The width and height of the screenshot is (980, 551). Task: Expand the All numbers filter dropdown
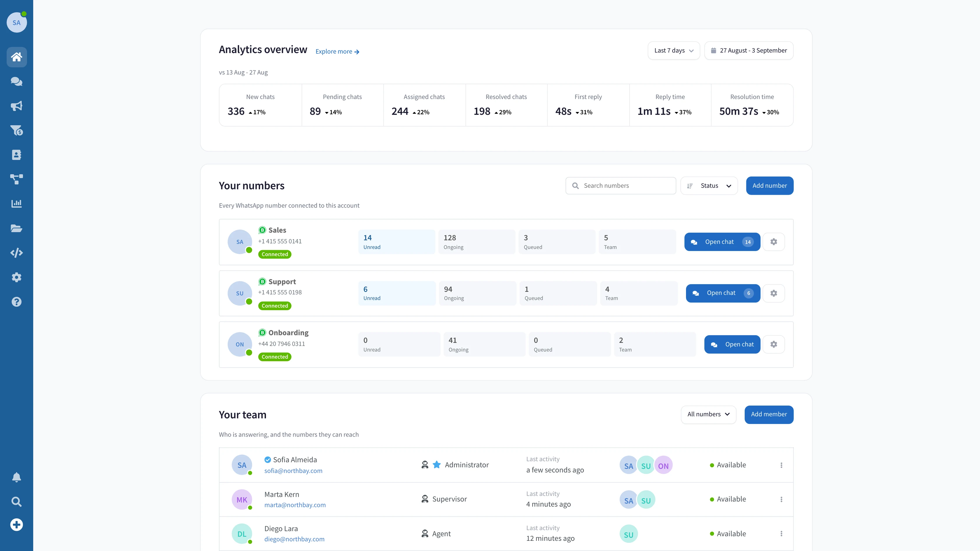(x=708, y=415)
